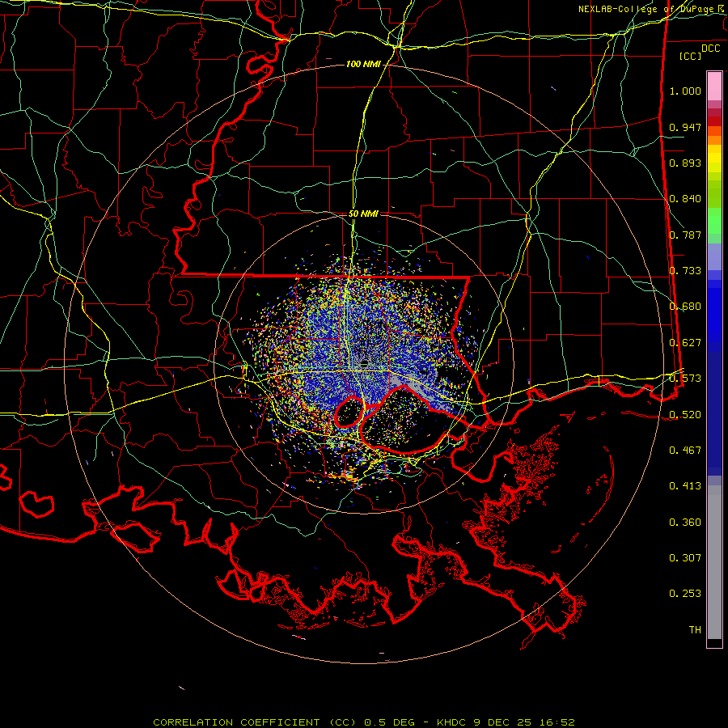This screenshot has width=728, height=728.
Task: Click the Correlation Coefficient caption at bottom
Action: [x=363, y=722]
